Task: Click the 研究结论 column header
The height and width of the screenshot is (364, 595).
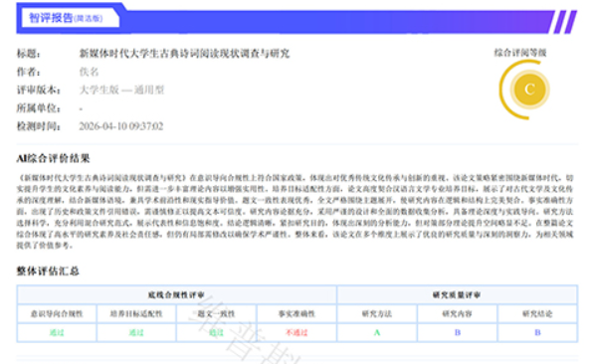Action: pyautogui.click(x=537, y=313)
